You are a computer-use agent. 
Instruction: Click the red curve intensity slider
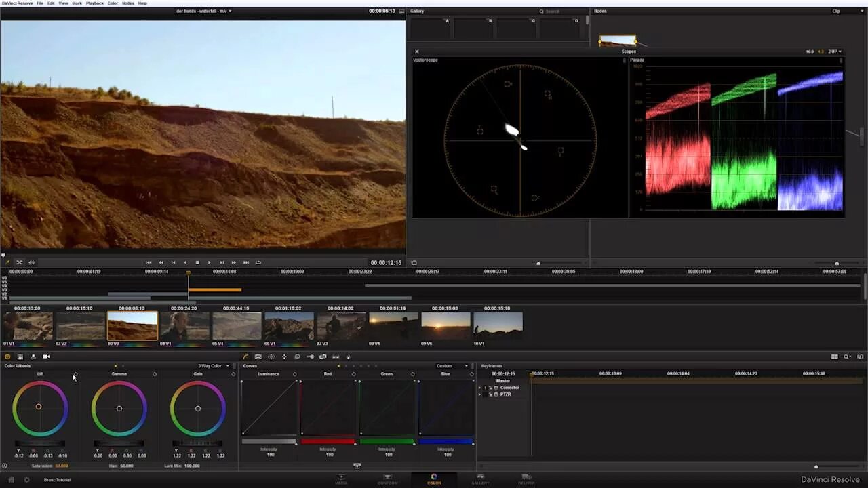point(328,442)
